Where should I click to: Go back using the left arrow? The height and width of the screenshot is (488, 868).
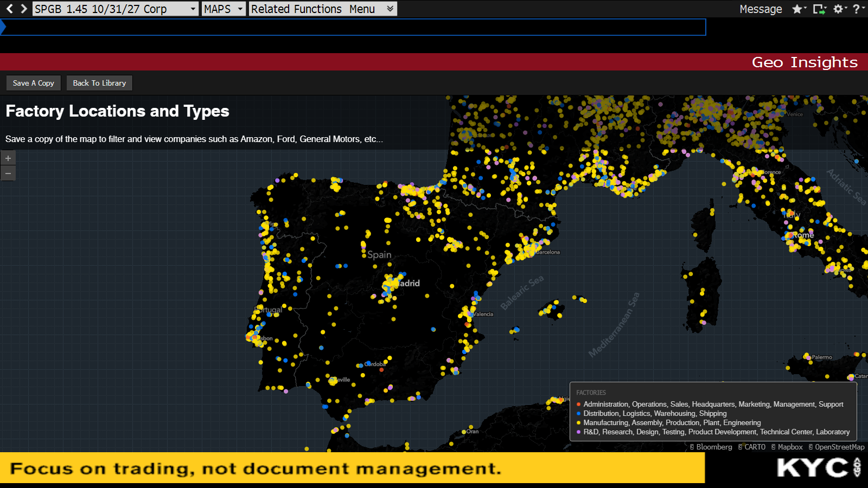(x=9, y=9)
